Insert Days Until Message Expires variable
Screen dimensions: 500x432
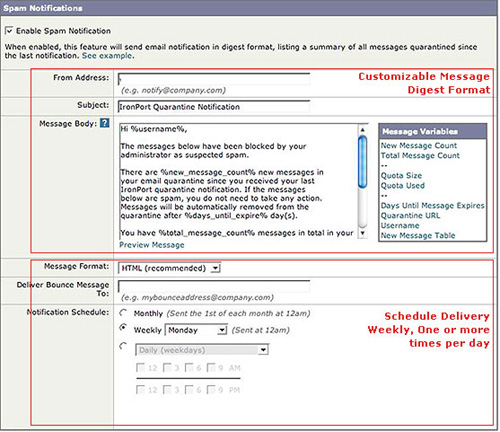click(x=432, y=206)
